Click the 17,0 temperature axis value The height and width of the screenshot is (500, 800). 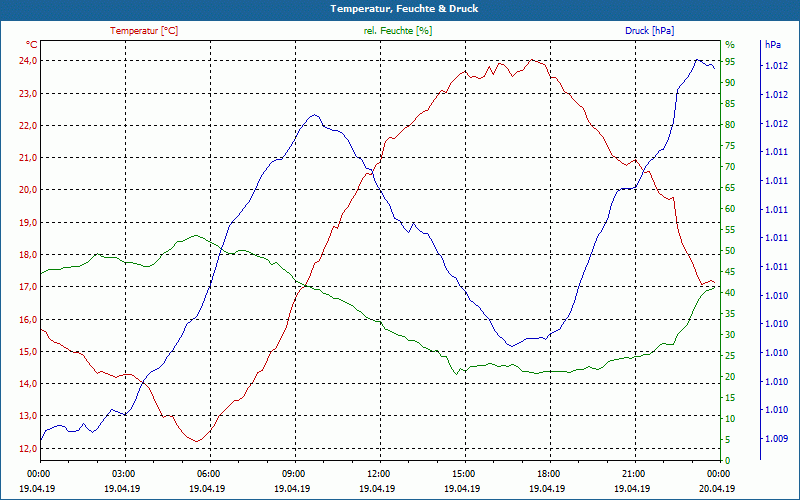pyautogui.click(x=28, y=287)
